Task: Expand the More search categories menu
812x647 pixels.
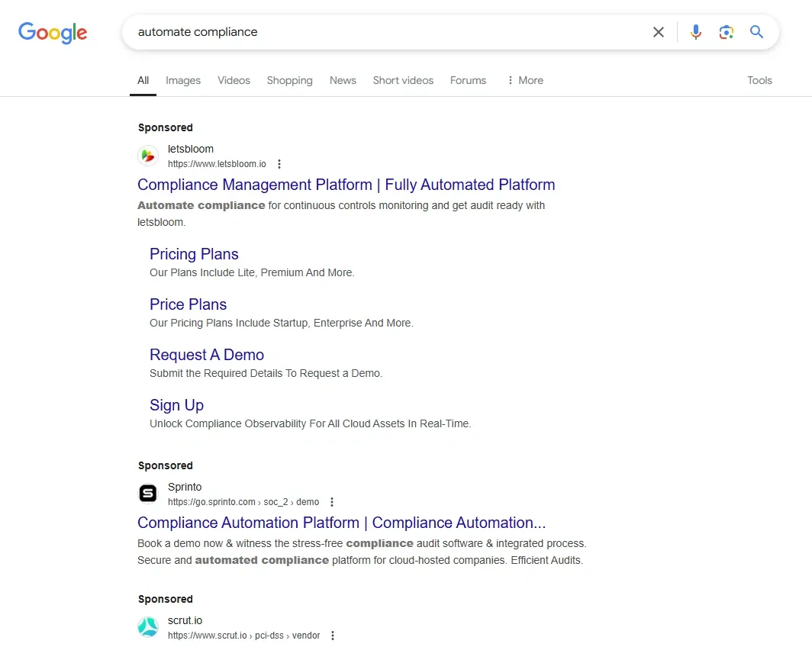Action: pos(524,80)
